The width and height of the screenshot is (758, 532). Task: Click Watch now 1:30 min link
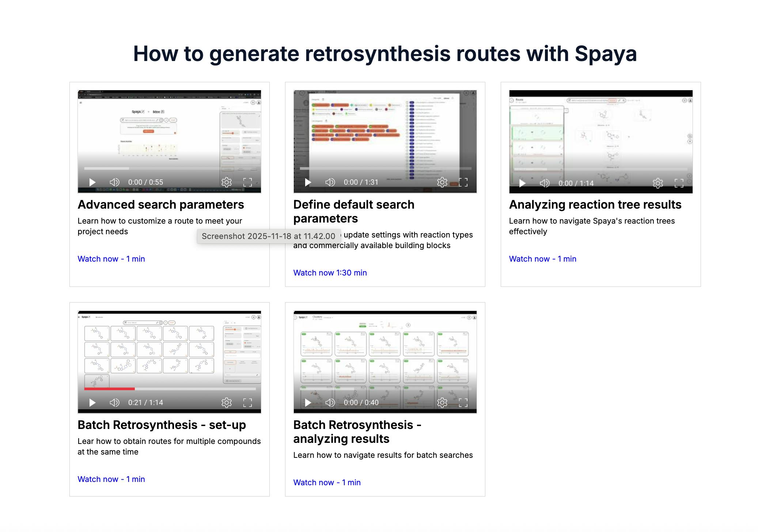tap(330, 273)
